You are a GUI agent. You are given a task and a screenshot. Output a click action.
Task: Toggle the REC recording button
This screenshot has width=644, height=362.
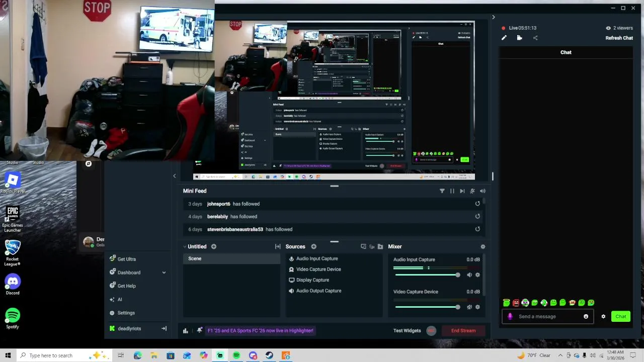click(431, 331)
